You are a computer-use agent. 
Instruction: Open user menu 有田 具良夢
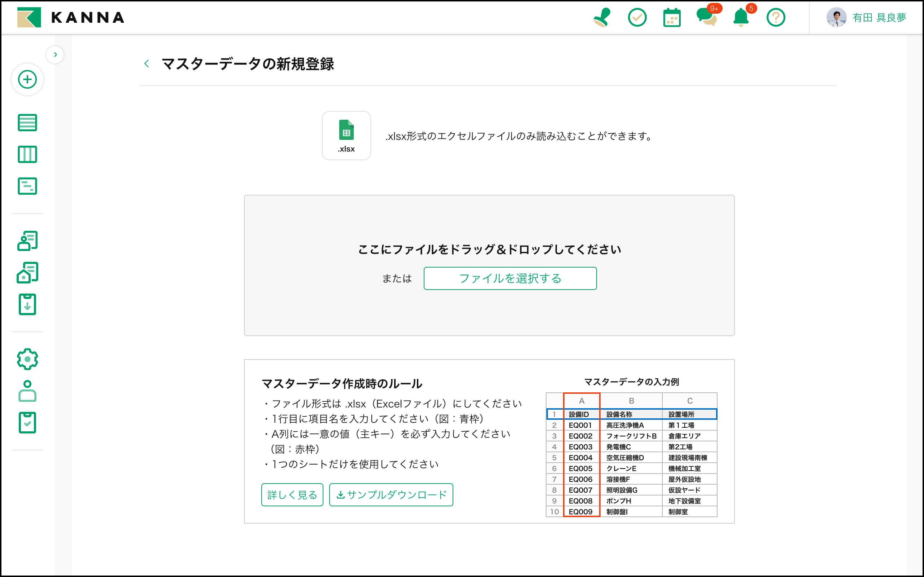(867, 18)
